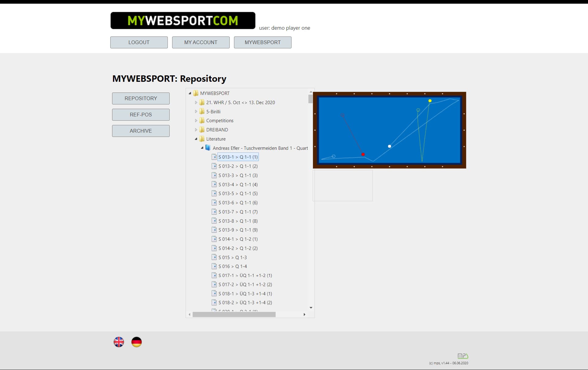Log out via LOGOUT button

pos(139,42)
